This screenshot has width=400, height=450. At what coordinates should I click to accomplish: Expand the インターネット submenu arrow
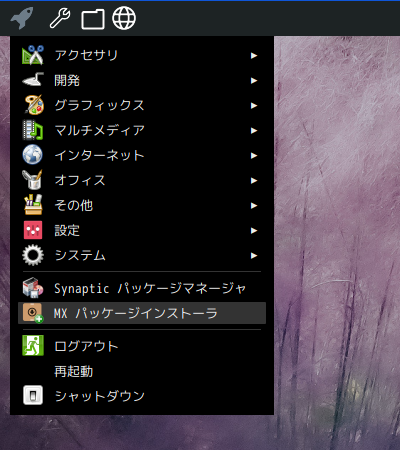[x=254, y=155]
